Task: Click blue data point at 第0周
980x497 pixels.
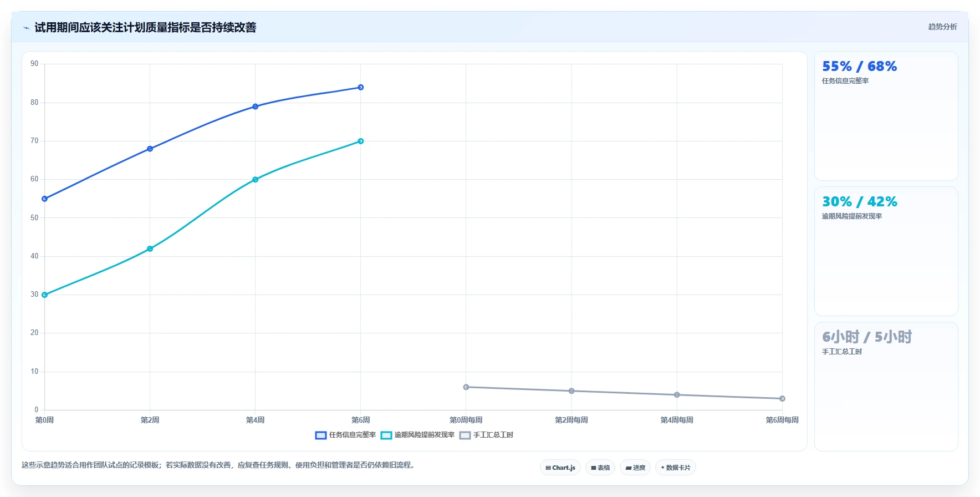Action: coord(45,199)
